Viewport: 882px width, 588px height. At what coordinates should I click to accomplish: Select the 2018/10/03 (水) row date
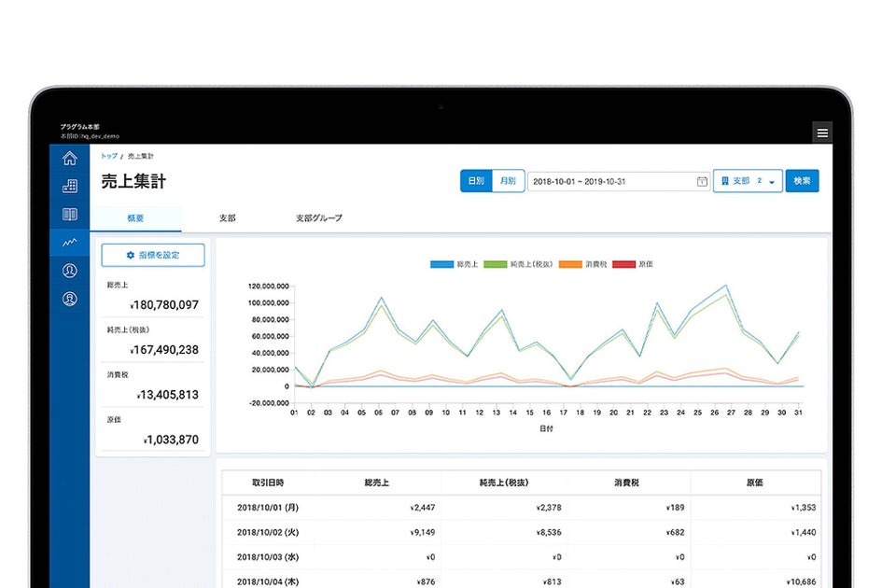[x=268, y=557]
